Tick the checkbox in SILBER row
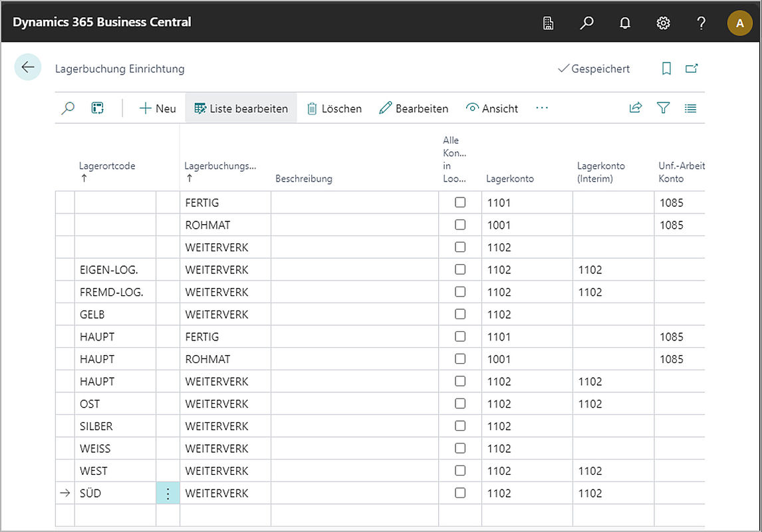 459,426
